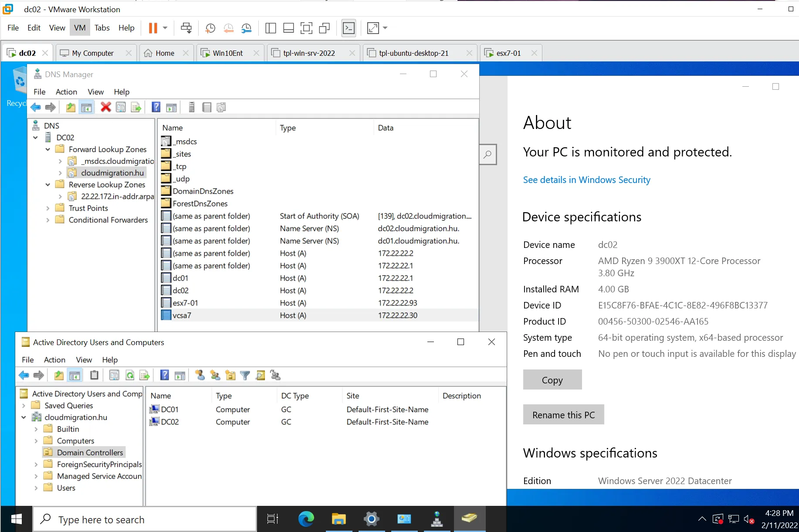Open the Tabs menu in VMware Workstation
This screenshot has width=799, height=532.
click(x=102, y=28)
